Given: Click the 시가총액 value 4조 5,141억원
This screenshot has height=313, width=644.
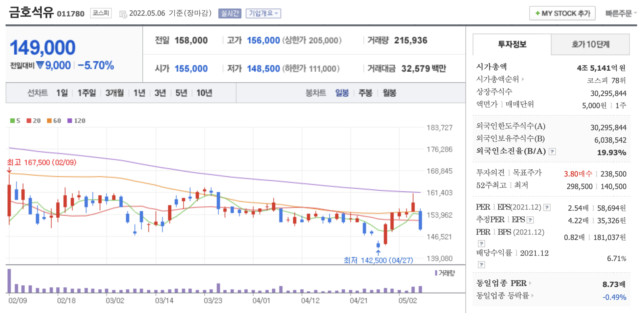Looking at the screenshot, I should point(602,68).
